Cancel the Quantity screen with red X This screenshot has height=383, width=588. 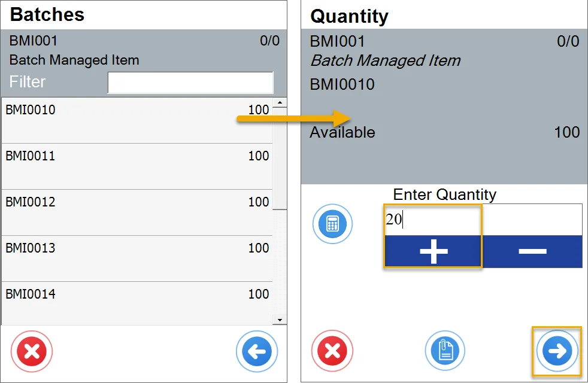pos(332,351)
